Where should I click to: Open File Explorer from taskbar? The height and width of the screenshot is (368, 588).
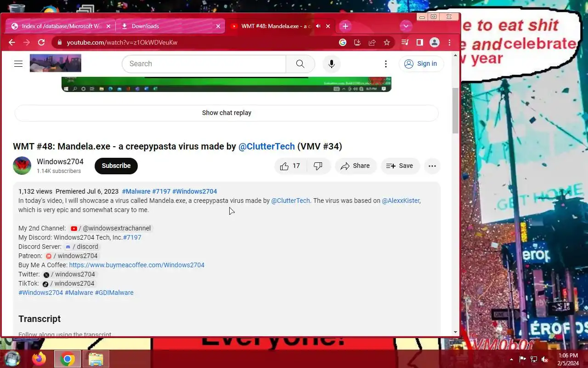pyautogui.click(x=96, y=359)
